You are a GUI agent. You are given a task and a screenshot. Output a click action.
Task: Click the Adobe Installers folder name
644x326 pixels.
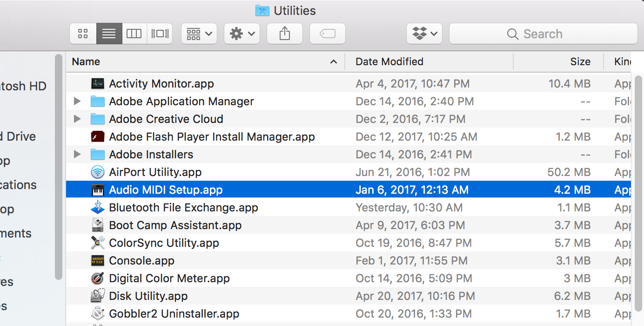(x=151, y=155)
